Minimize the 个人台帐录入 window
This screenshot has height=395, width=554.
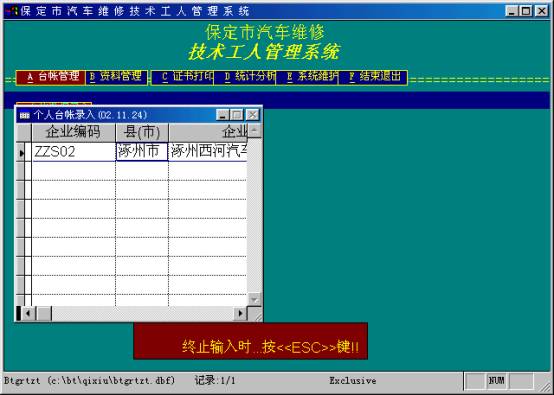click(x=223, y=115)
